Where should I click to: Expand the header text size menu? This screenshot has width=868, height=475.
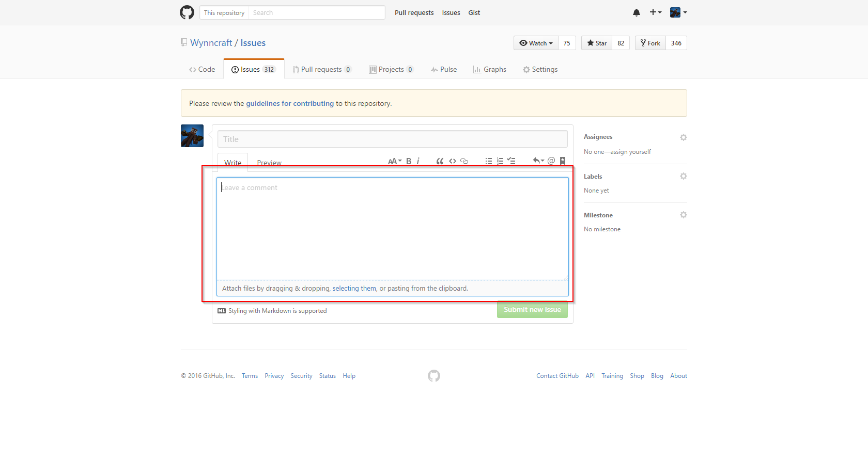[x=395, y=161]
